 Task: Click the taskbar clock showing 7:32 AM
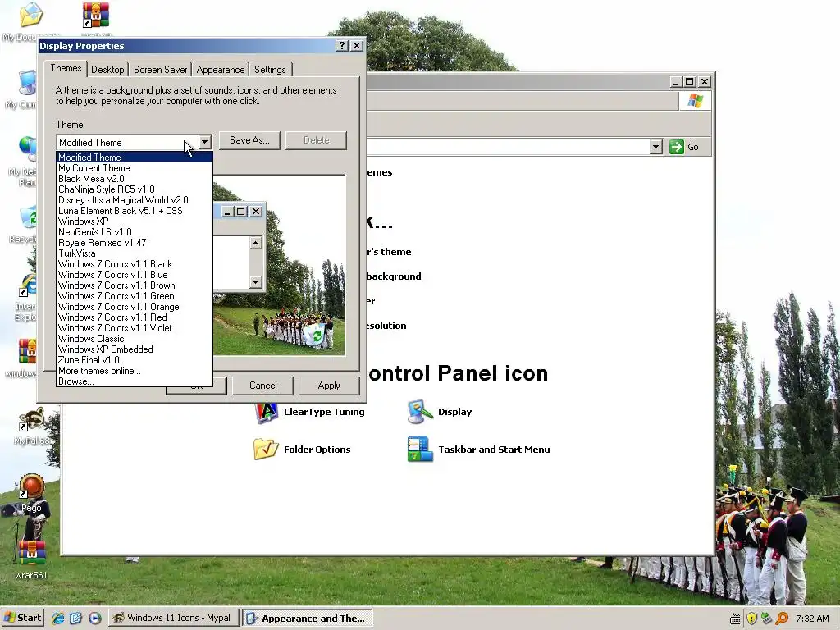tap(812, 619)
